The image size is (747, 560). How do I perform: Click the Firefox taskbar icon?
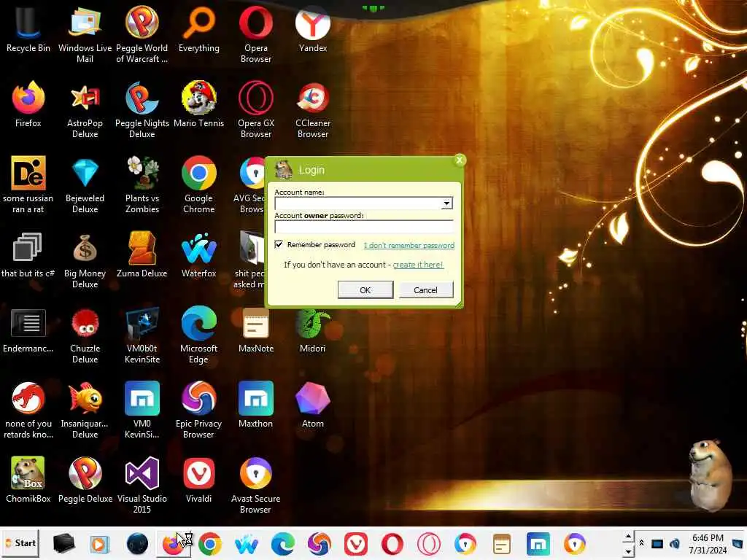tap(173, 544)
